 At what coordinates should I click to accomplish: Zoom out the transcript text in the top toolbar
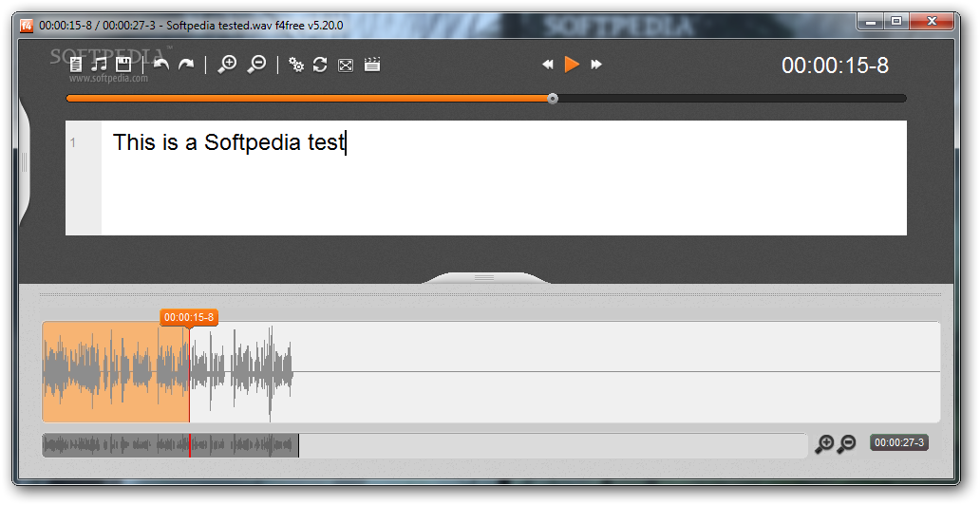point(256,65)
